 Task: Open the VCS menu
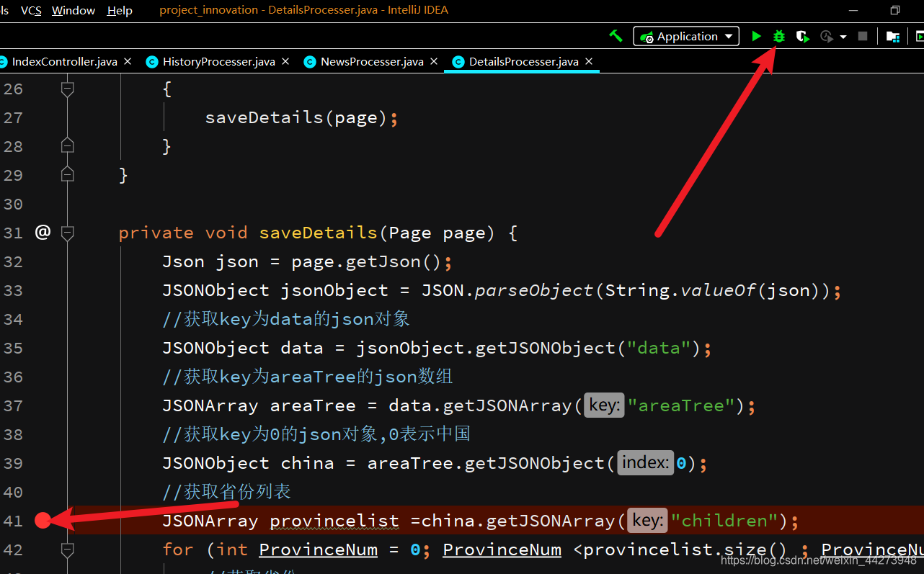click(31, 10)
